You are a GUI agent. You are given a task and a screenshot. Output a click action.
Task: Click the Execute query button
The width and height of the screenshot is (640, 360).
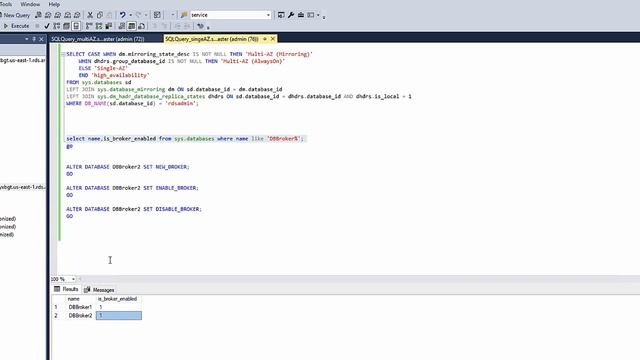click(x=16, y=26)
